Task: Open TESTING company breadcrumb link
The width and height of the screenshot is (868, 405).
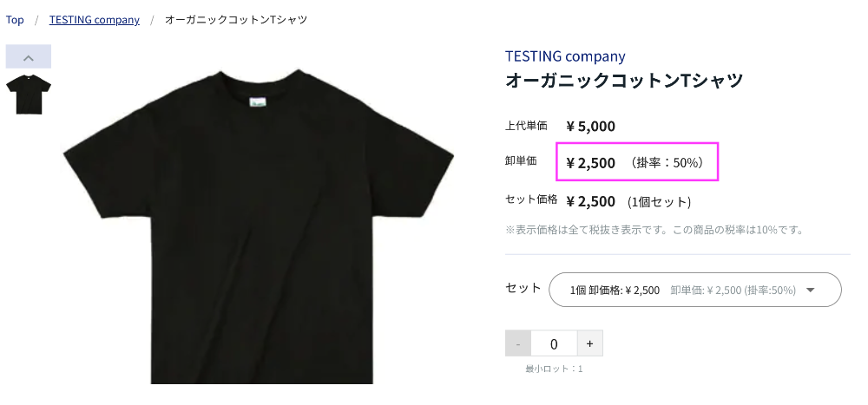Action: click(94, 20)
